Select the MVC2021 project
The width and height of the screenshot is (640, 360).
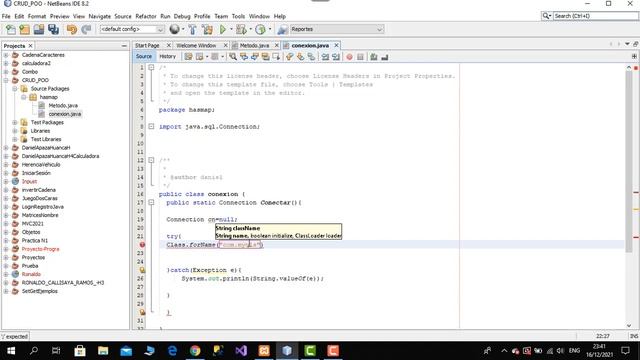(32, 223)
